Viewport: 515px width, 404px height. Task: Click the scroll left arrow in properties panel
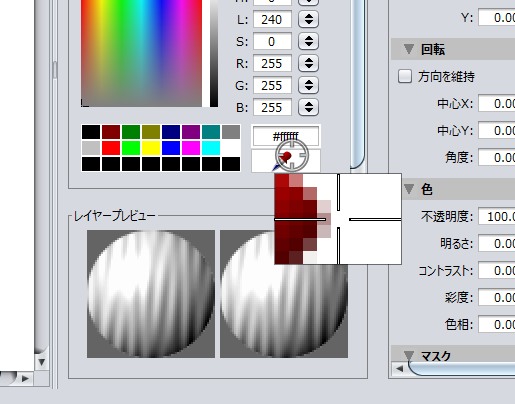click(x=400, y=369)
